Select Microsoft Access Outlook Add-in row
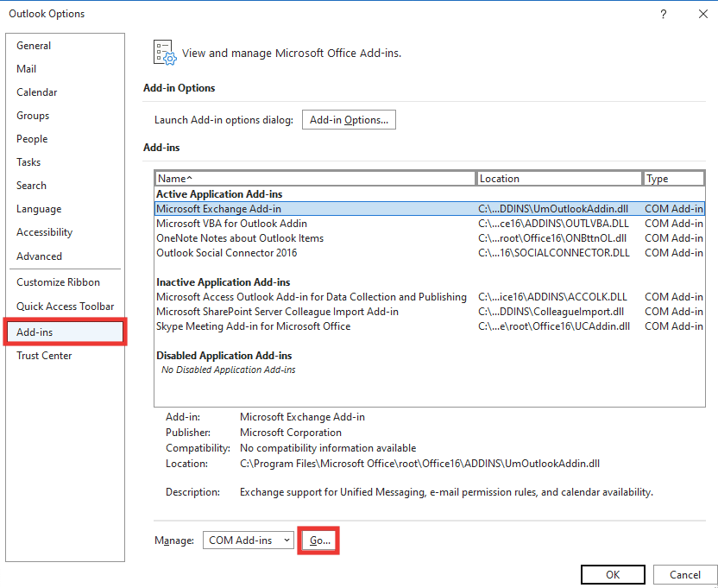 pyautogui.click(x=430, y=296)
